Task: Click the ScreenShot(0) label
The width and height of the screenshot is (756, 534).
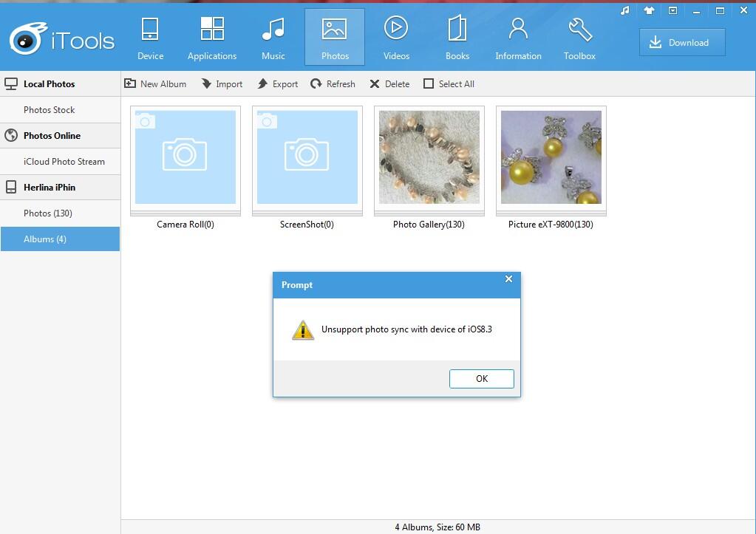Action: (x=307, y=224)
